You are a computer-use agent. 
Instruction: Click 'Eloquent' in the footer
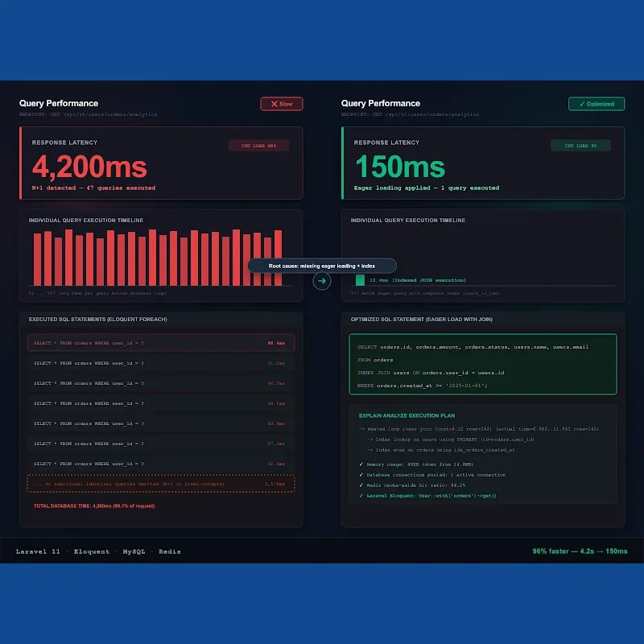(x=92, y=551)
